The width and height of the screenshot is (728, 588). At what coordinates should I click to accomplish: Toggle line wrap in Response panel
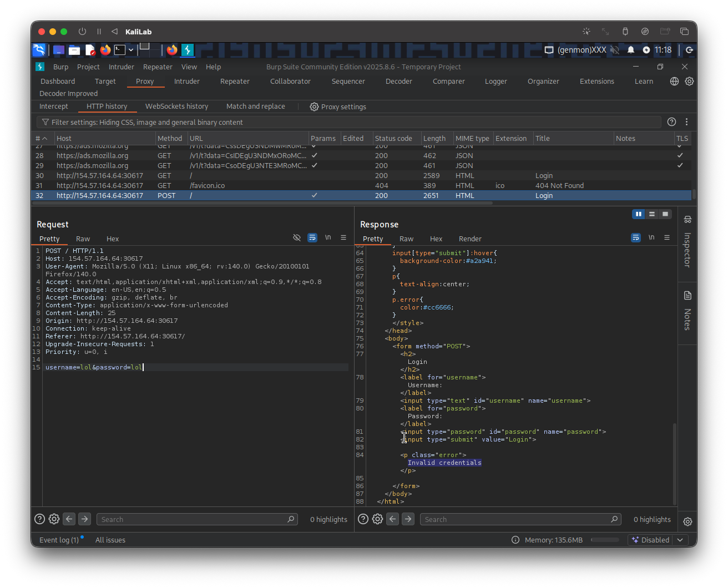[x=636, y=237]
